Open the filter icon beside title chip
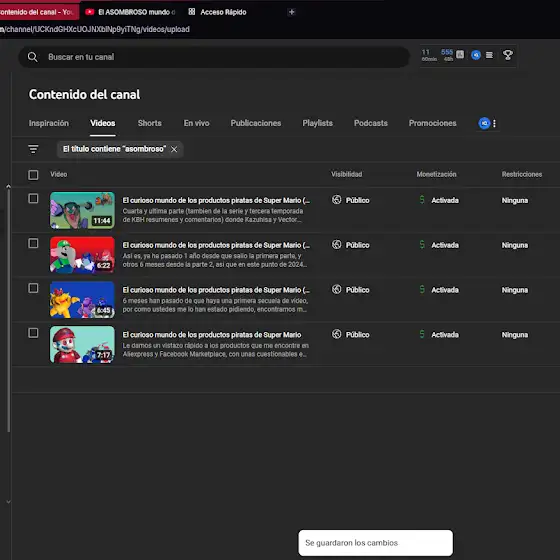The image size is (560, 560). 33,149
